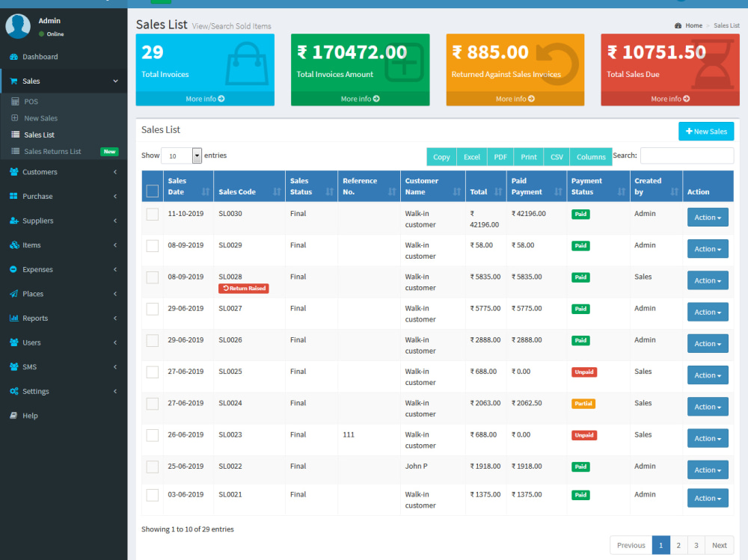Click the Return Raised badge on SL0028

(x=244, y=288)
